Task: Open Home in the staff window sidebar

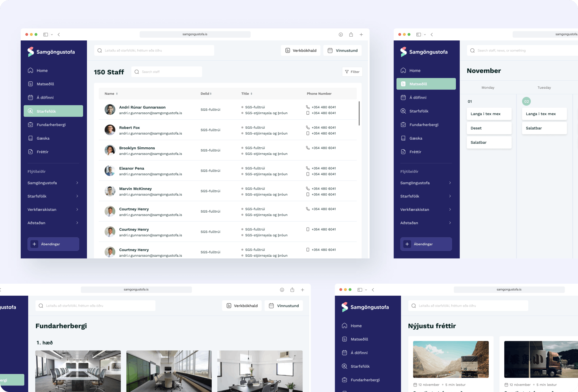Action: pyautogui.click(x=53, y=70)
